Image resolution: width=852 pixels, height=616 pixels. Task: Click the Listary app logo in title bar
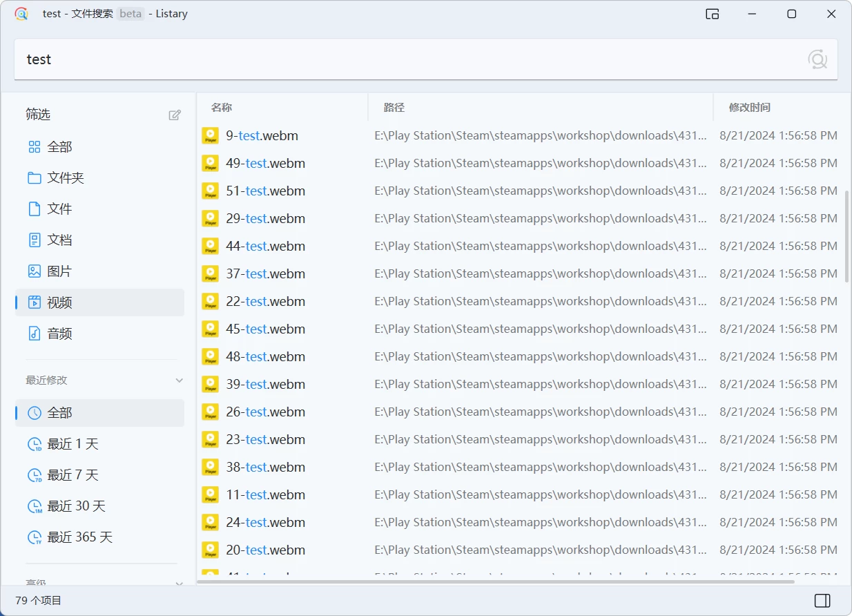(x=21, y=14)
